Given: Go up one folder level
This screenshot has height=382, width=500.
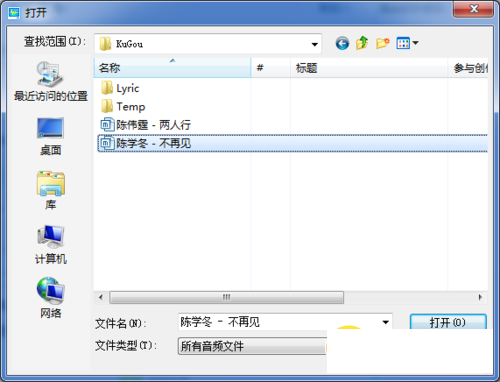Looking at the screenshot, I should point(362,43).
